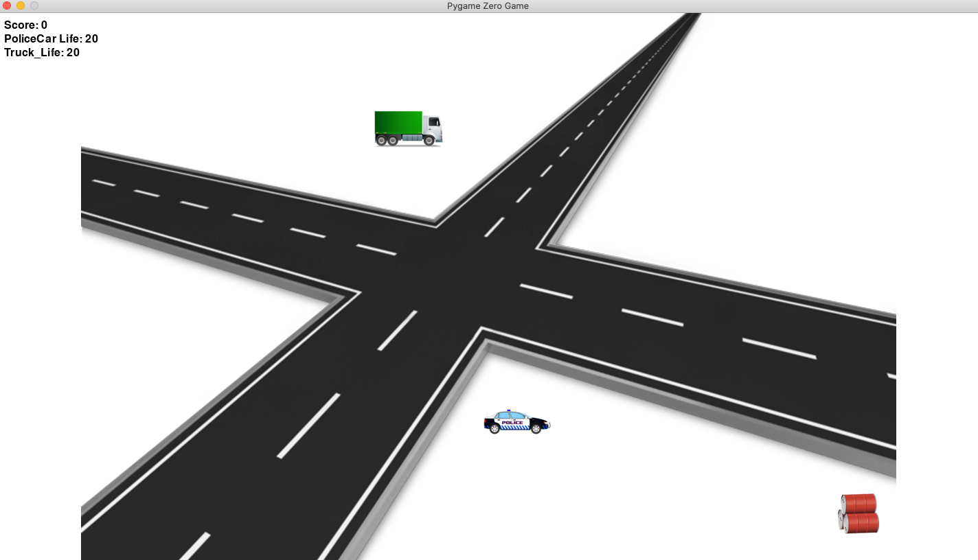Minimize the game window with yellow button

(x=21, y=5)
